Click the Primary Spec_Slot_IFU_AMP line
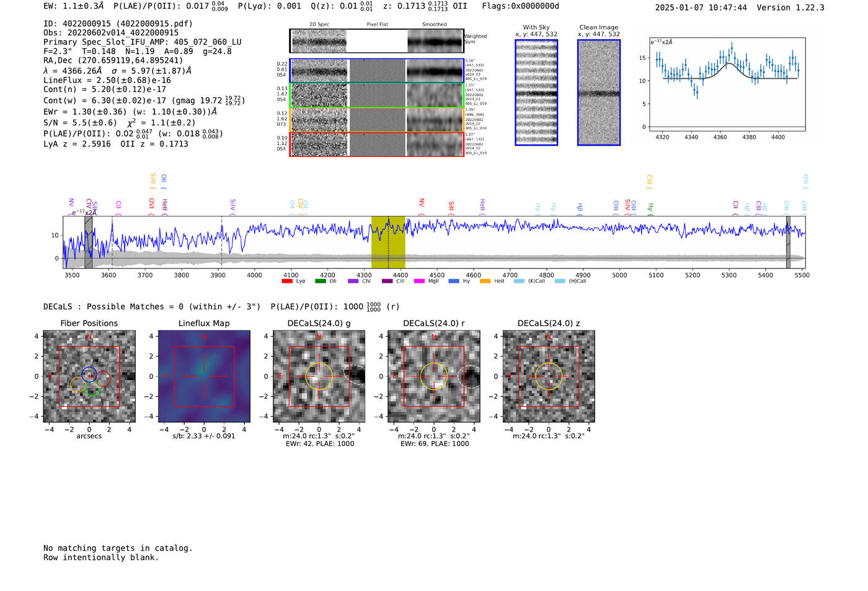This screenshot has height=591, width=868. [143, 42]
